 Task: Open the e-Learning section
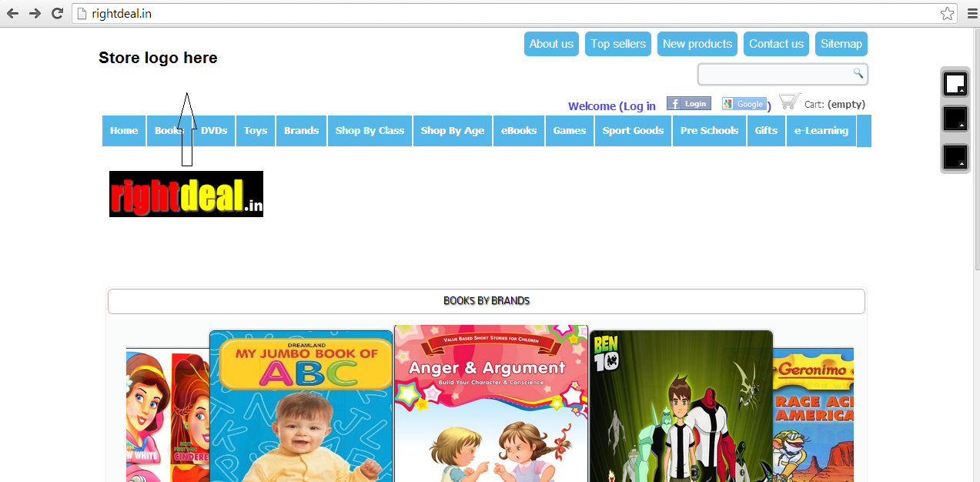click(821, 131)
